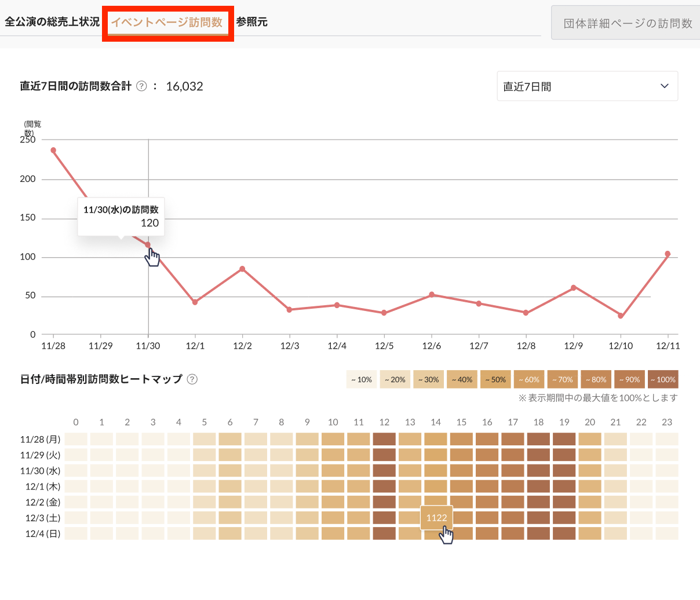
Task: Click heatmap cell for 11/30 (水) hour 23
Action: pyautogui.click(x=667, y=471)
